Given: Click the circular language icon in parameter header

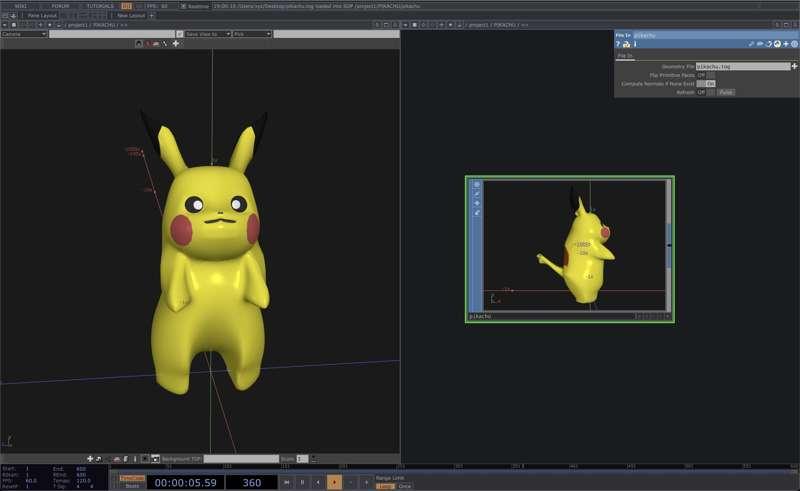Looking at the screenshot, I should pos(777,44).
